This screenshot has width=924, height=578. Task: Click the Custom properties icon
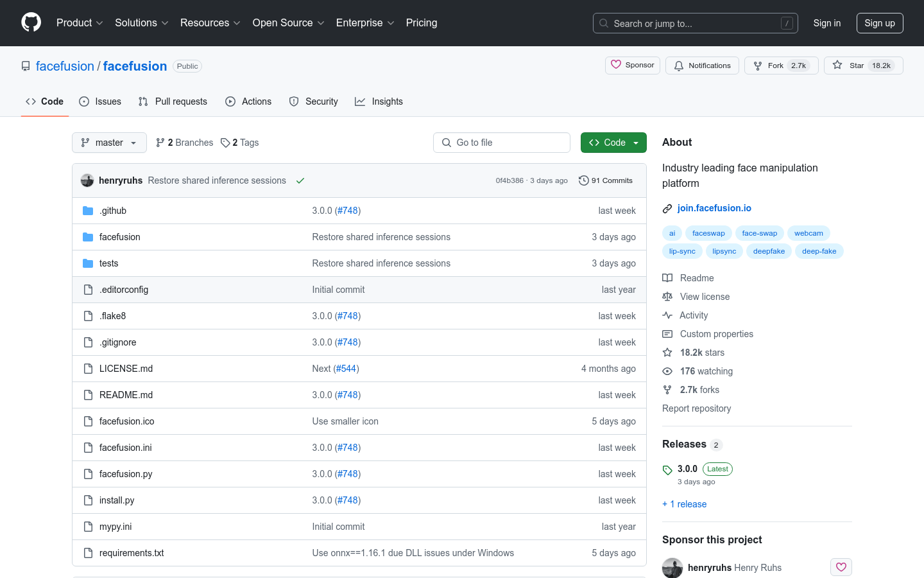[x=667, y=334]
